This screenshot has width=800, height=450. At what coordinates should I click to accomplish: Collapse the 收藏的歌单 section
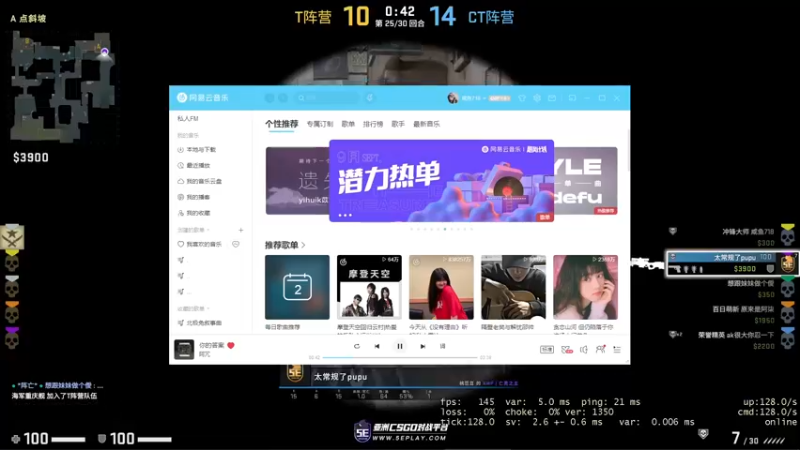(x=194, y=309)
